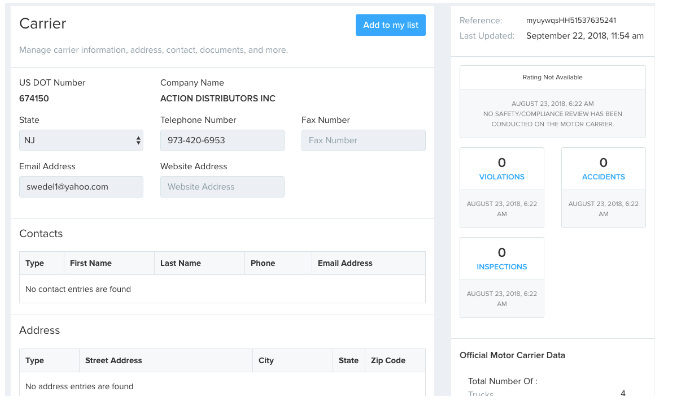Click the Fax Number input field
Viewport: 674px width, 403px height.
pyautogui.click(x=363, y=141)
